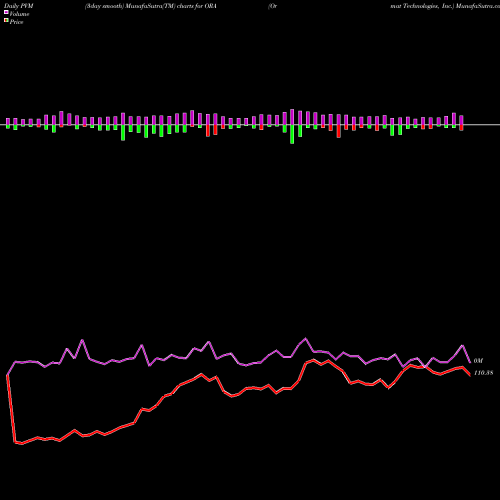
Task: Click the MunafaSutra charts for ORA heading
Action: pos(151,6)
